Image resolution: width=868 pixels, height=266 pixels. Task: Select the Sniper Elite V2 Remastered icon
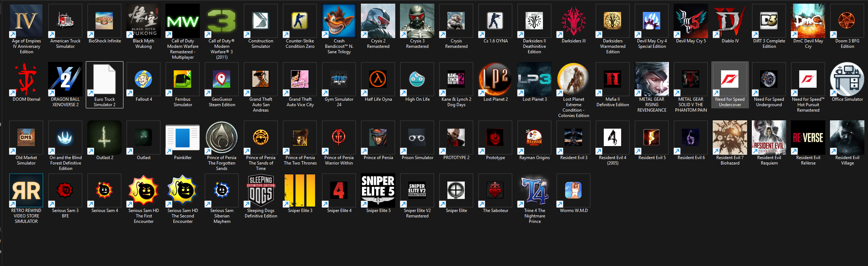(417, 191)
